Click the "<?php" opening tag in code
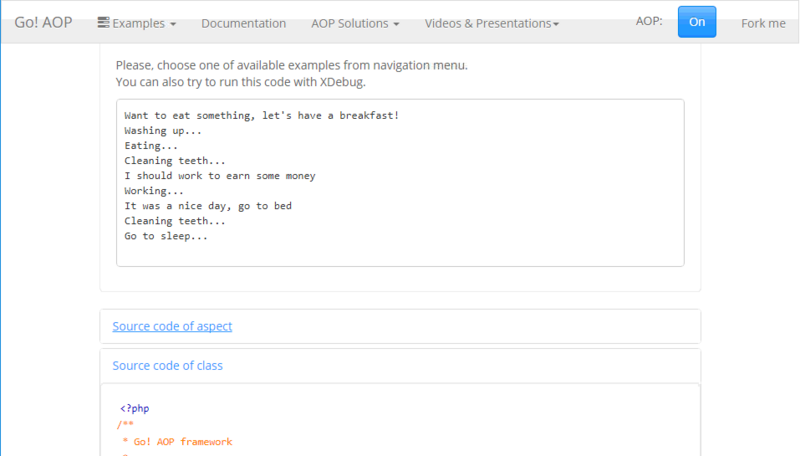 pos(134,408)
